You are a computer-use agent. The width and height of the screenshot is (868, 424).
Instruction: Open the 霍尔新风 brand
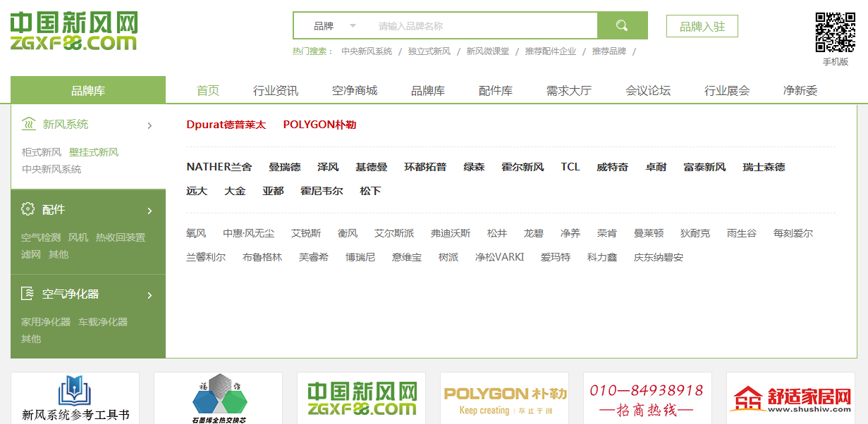tap(522, 167)
